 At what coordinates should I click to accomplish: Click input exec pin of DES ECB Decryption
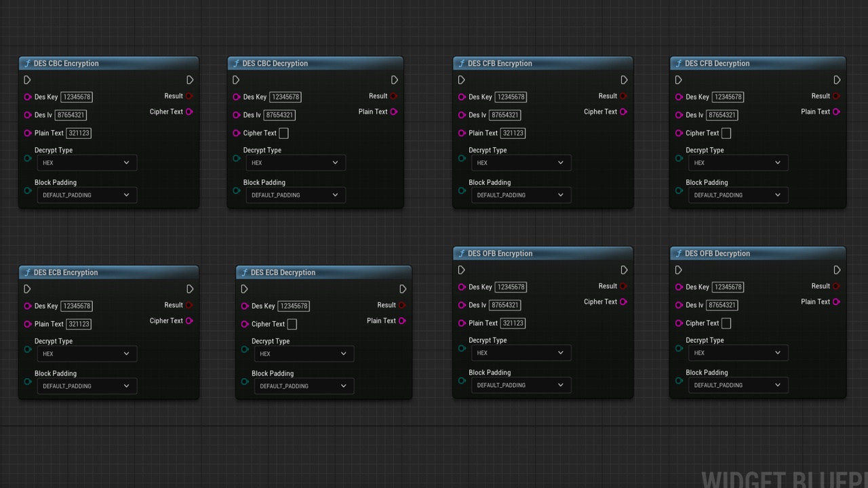244,289
